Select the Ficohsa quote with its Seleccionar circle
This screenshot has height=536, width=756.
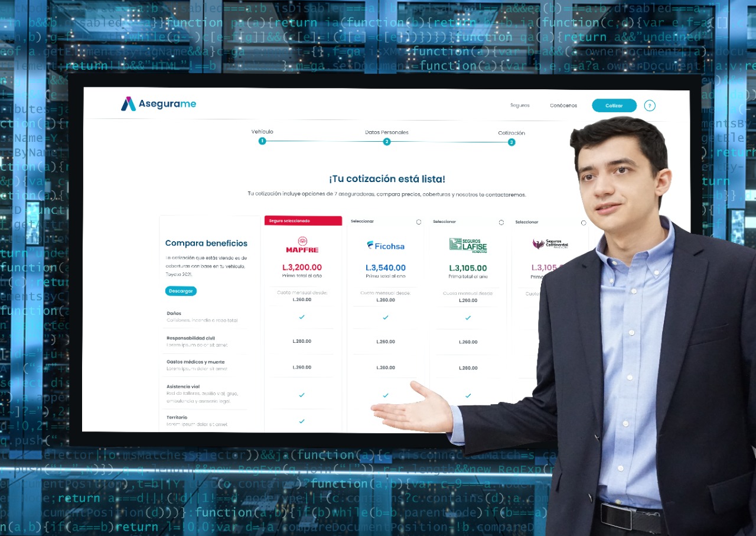click(x=418, y=222)
